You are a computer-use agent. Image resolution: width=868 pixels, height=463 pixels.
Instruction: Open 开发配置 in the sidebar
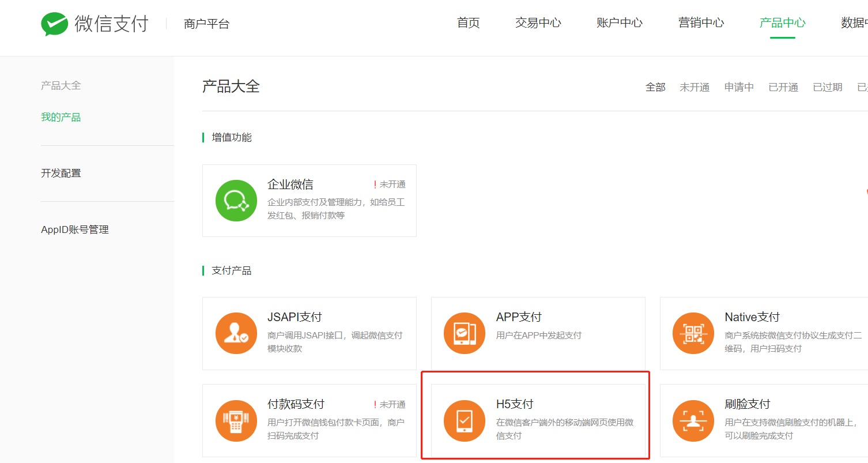(x=61, y=173)
